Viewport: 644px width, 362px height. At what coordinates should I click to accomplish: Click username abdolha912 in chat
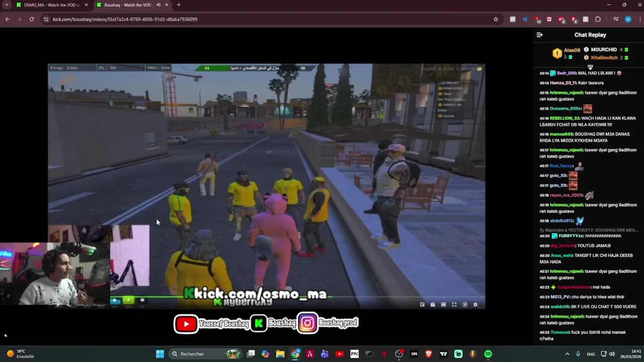561,221
